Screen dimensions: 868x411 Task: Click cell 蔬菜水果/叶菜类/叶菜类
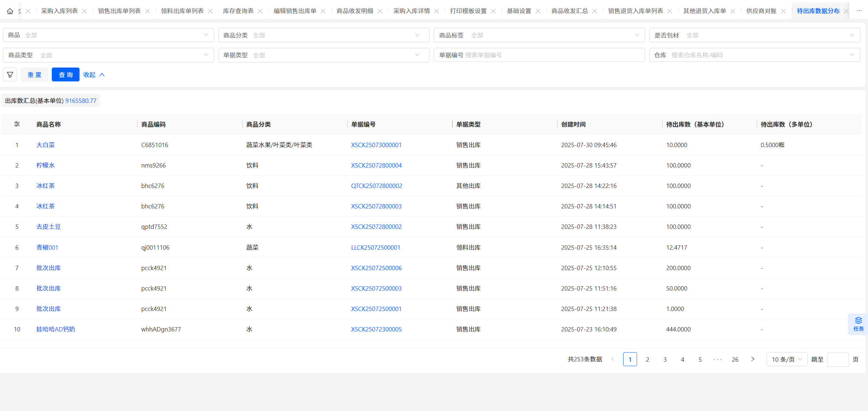279,145
